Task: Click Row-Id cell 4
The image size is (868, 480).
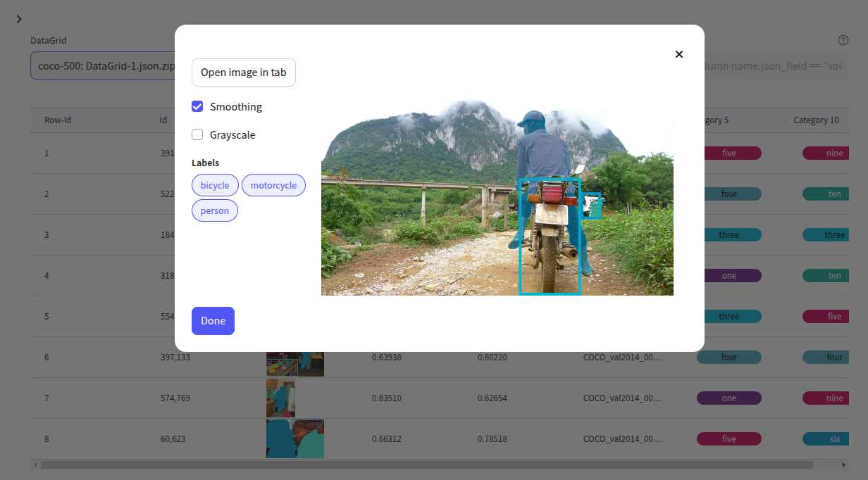Action: (x=46, y=276)
